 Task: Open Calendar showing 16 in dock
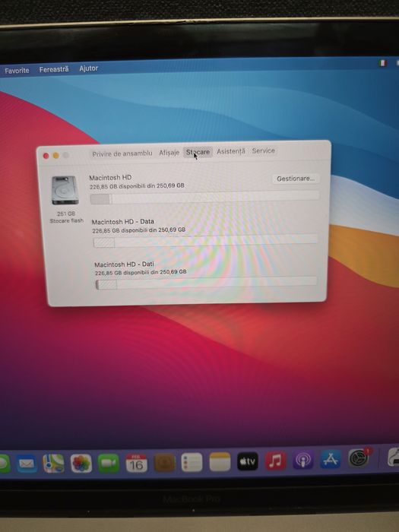click(x=136, y=463)
